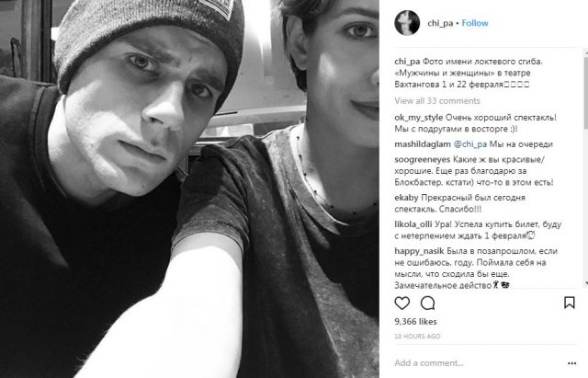This screenshot has height=378, width=588.
Task: Expand View all 33 comments
Action: point(437,100)
